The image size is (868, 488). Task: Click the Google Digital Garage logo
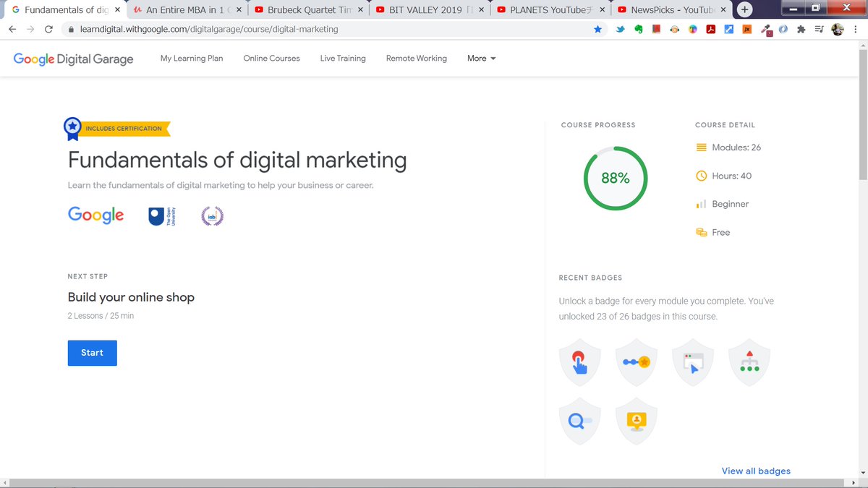point(73,59)
